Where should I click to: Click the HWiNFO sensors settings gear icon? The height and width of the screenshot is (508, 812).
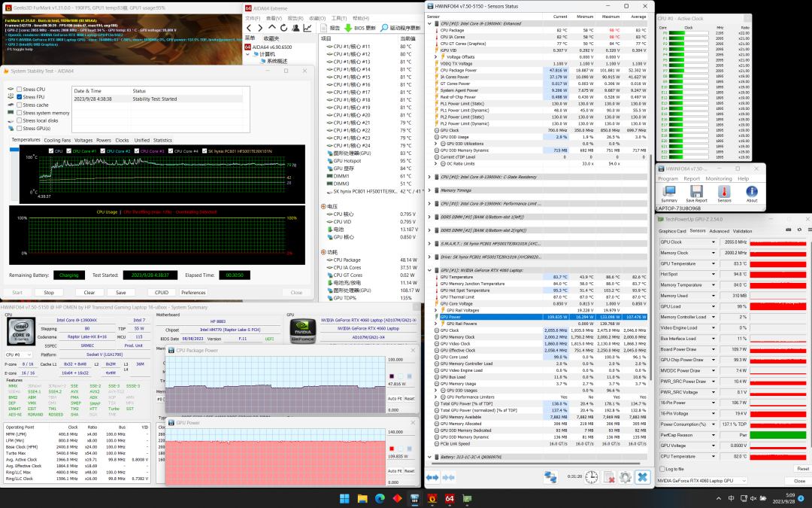(625, 477)
